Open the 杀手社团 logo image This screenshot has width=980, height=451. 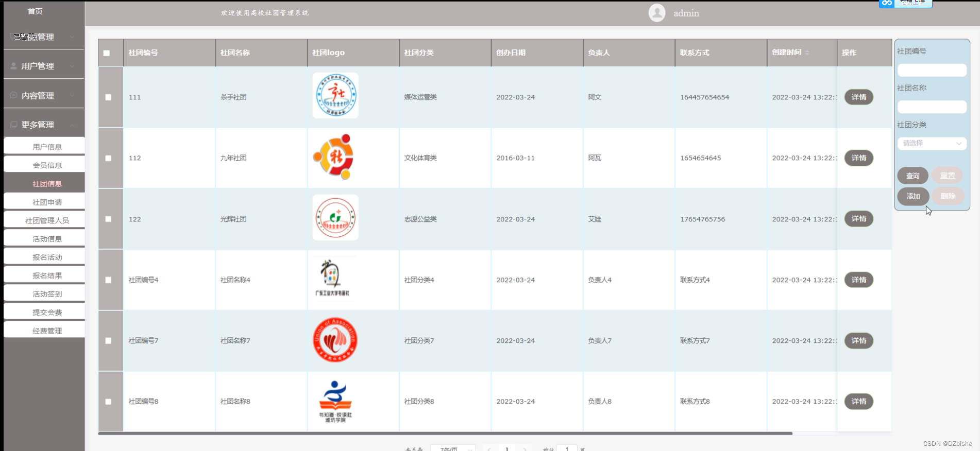pyautogui.click(x=335, y=95)
